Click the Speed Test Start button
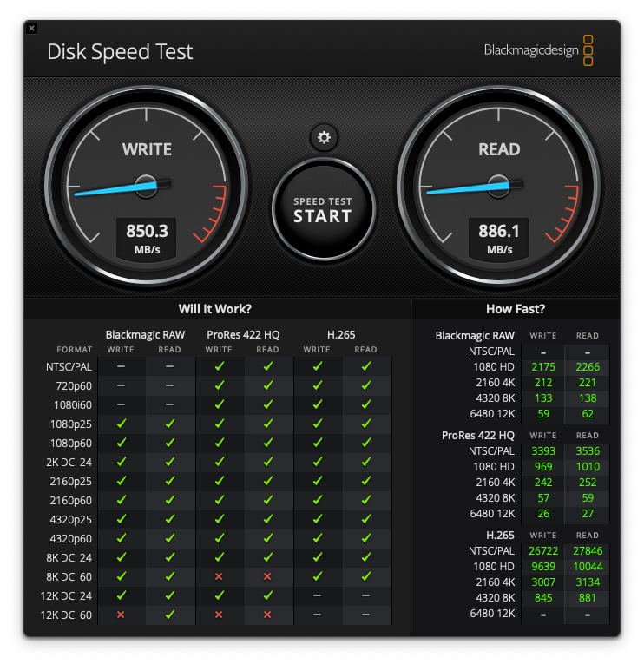The image size is (644, 664). (324, 209)
